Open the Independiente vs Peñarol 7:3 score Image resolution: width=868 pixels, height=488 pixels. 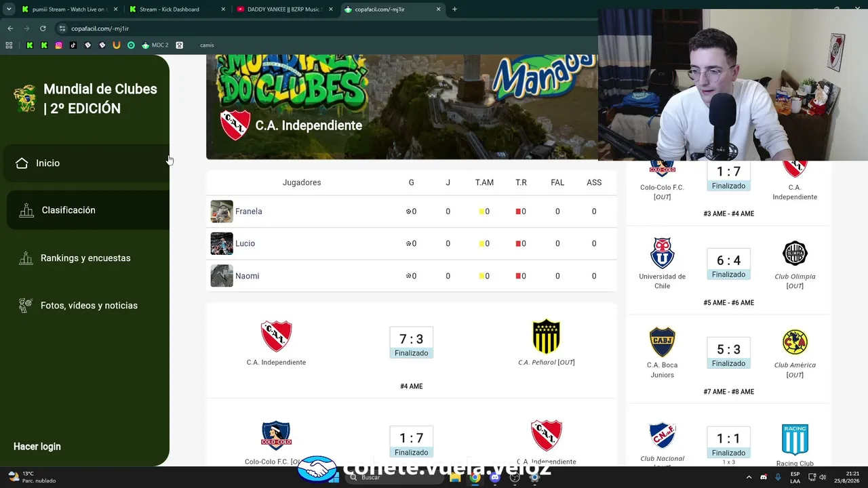click(x=411, y=338)
